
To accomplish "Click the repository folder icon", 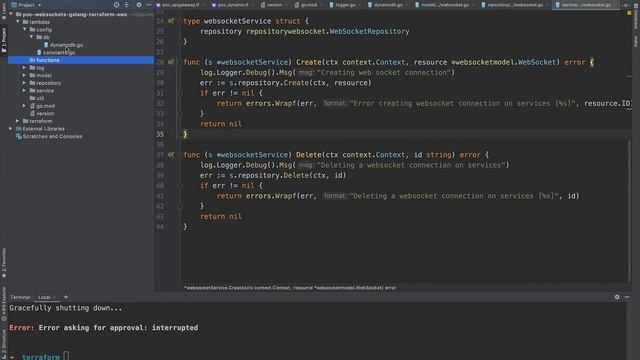I will pos(32,83).
